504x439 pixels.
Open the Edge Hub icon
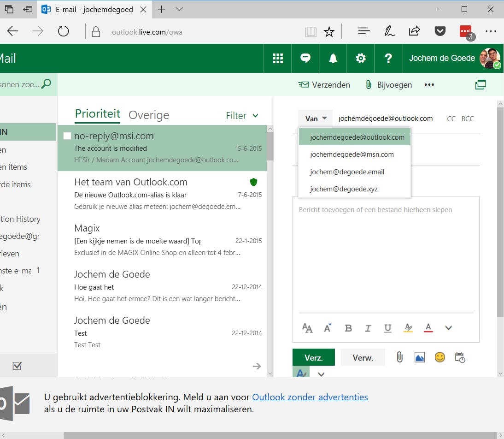pyautogui.click(x=364, y=31)
